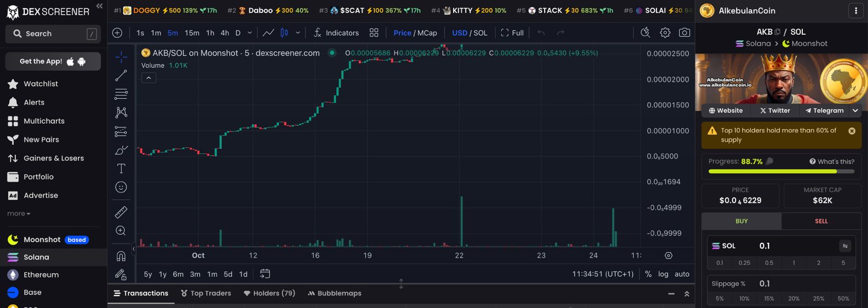Screen dimensions: 868x308
Task: Select the crosshair cursor tool
Action: pos(121,56)
